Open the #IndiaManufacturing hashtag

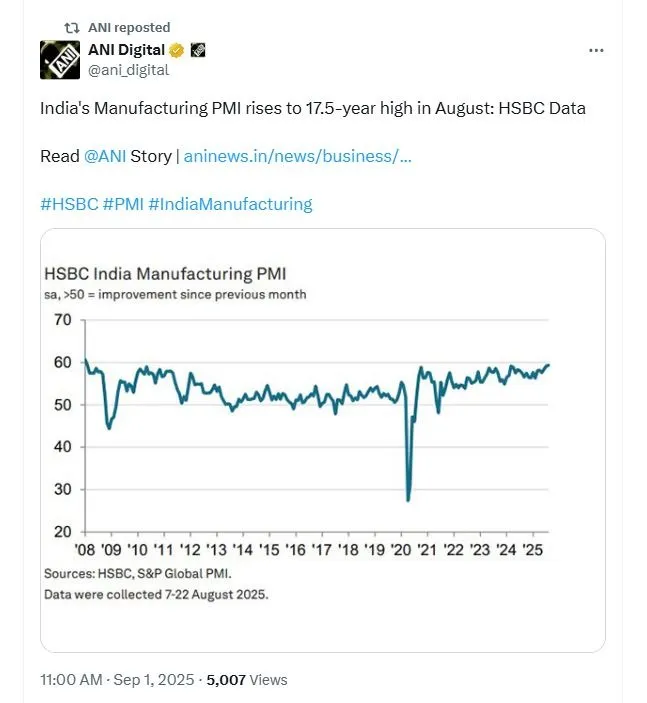tap(230, 204)
